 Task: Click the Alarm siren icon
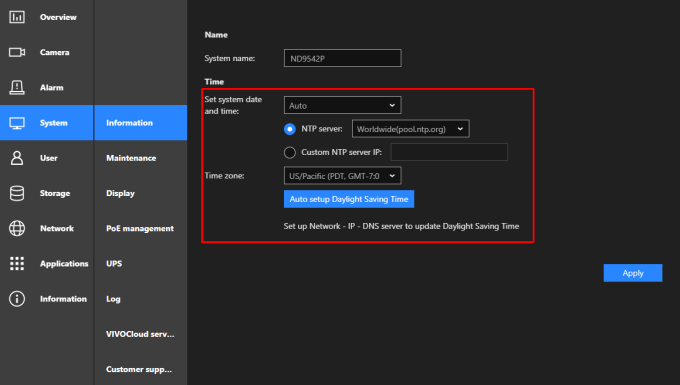[17, 88]
